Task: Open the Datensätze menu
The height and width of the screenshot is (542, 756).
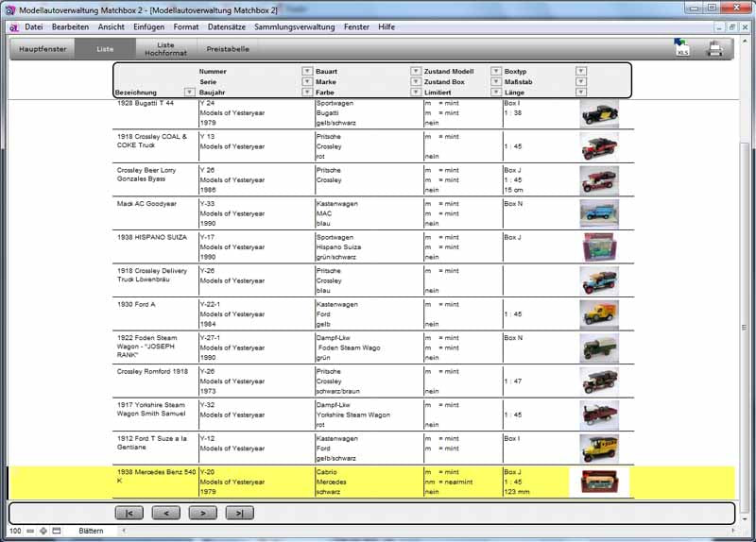Action: (x=226, y=26)
